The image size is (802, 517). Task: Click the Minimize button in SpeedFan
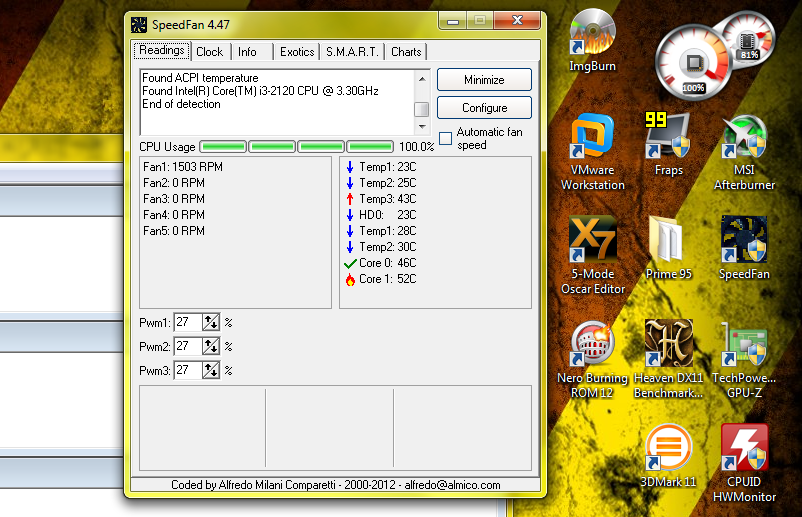(484, 80)
